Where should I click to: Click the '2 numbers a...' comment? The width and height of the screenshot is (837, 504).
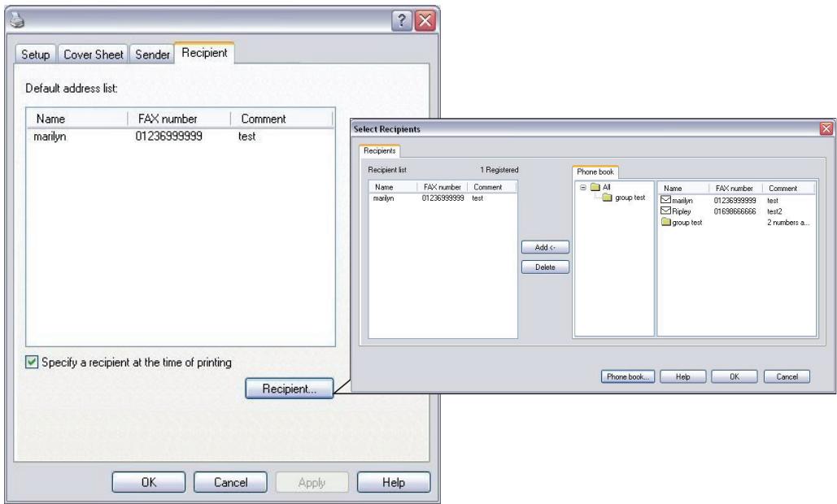pyautogui.click(x=788, y=223)
